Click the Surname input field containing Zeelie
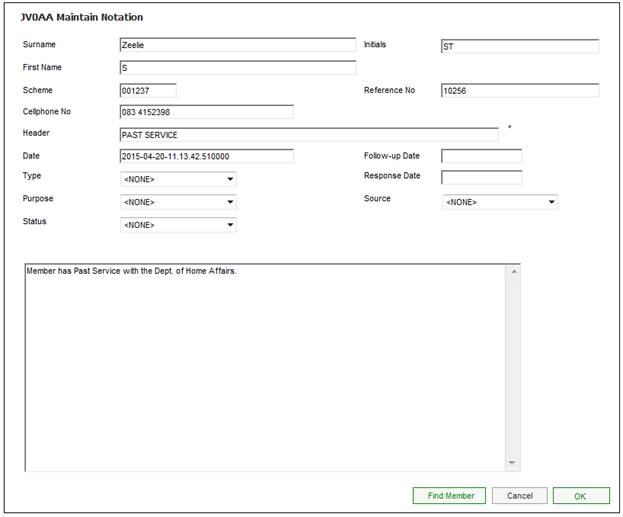Viewport: 623px width, 517px height. [238, 45]
